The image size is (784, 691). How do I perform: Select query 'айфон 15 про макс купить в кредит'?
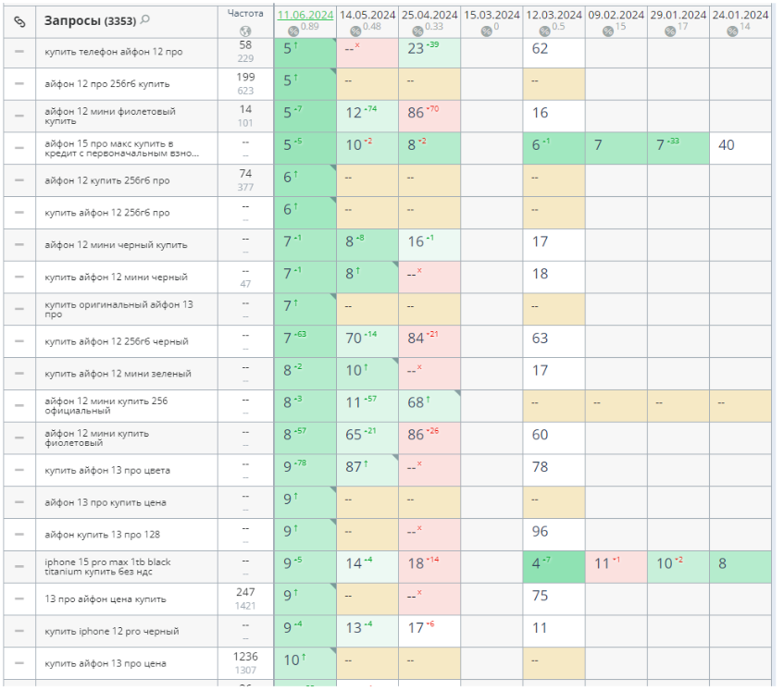tap(122, 148)
